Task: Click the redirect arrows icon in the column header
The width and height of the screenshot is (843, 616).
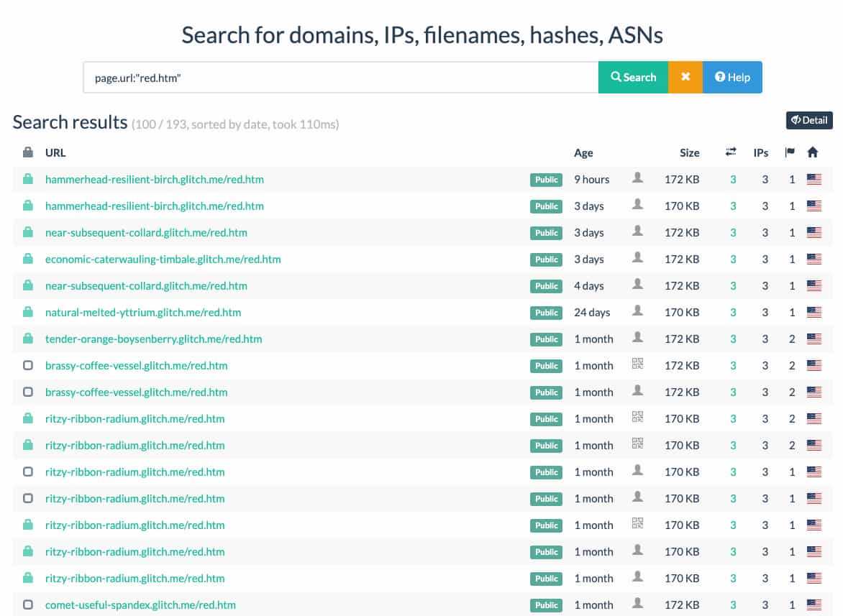Action: 733,152
